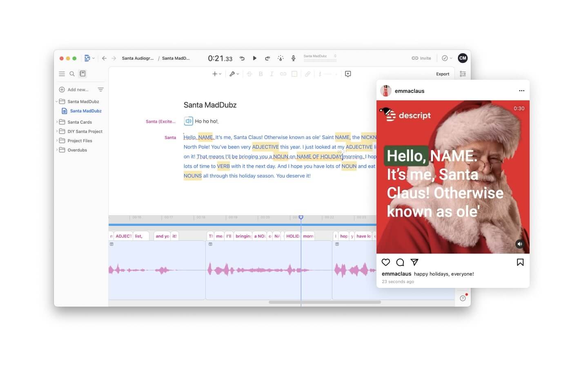Select the 'and yo' word chip in timeline
This screenshot has height=368, width=588.
point(162,236)
